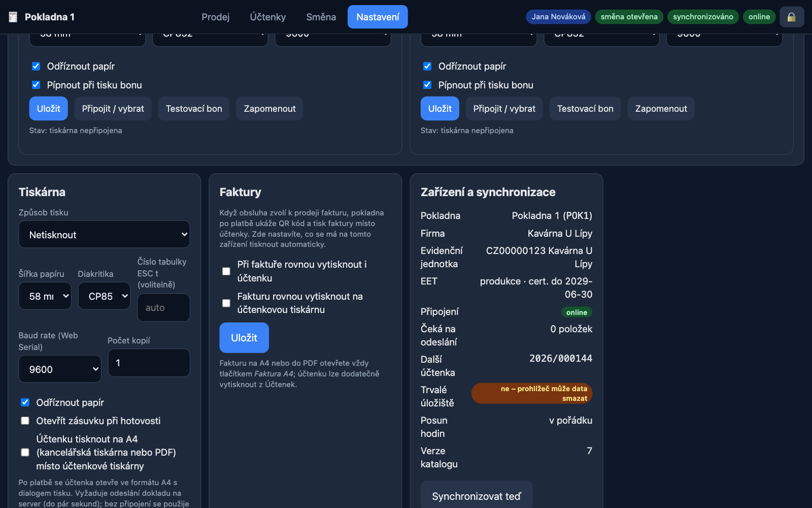Click Uložit in the right printer card
This screenshot has height=508, width=812.
point(440,109)
